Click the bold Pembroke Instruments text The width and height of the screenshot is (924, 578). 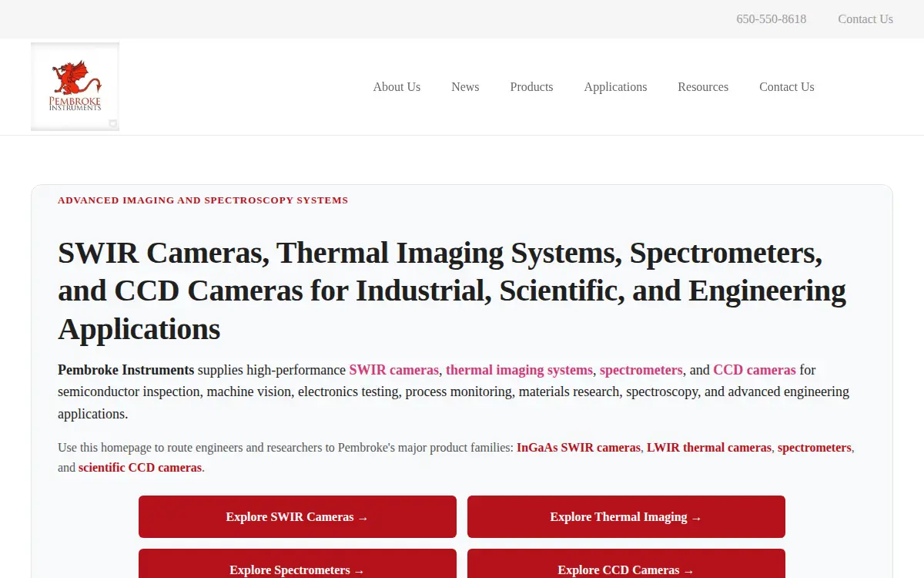[x=126, y=370]
